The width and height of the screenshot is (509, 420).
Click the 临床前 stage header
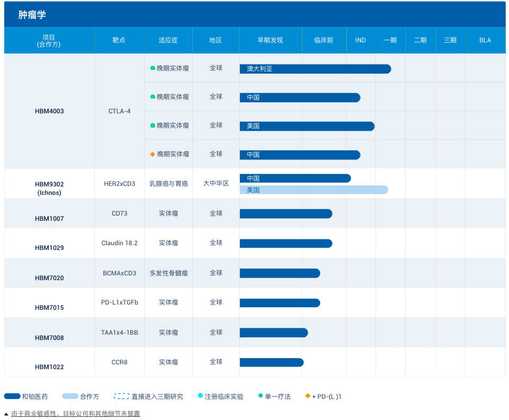click(x=324, y=40)
